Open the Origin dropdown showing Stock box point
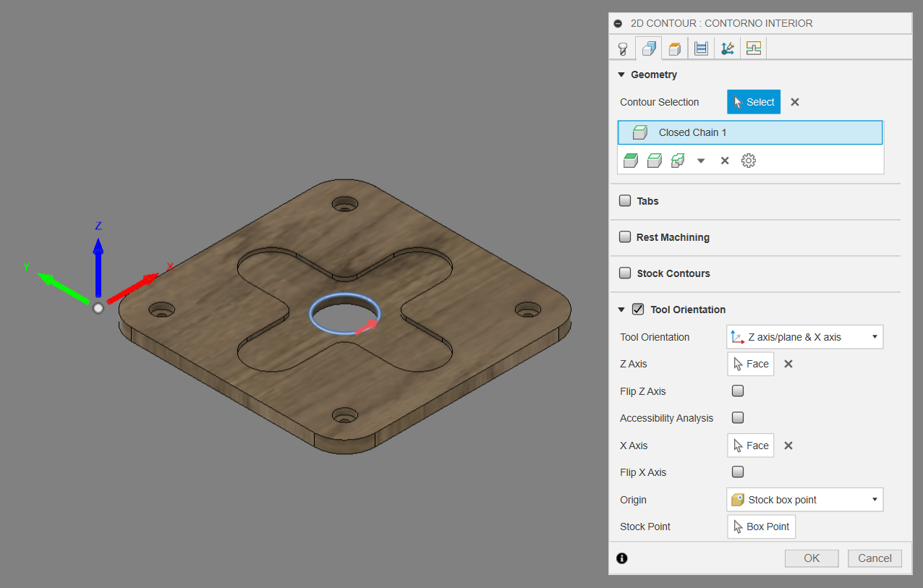This screenshot has height=588, width=923. (x=804, y=500)
